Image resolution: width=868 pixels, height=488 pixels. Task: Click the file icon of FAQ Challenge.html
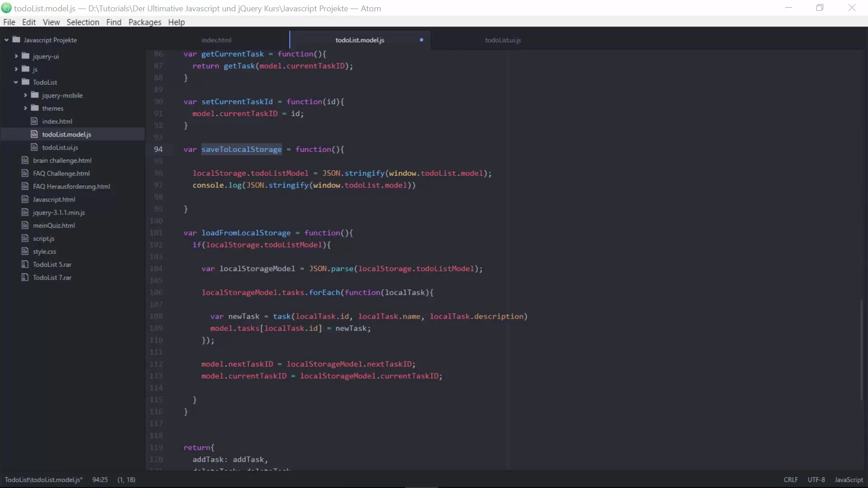(x=25, y=174)
